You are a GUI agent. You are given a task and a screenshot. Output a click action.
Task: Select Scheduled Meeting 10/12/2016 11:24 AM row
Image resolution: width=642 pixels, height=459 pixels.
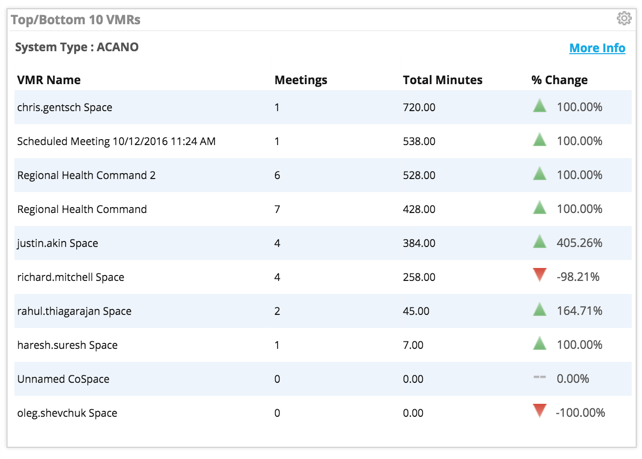pyautogui.click(x=323, y=141)
